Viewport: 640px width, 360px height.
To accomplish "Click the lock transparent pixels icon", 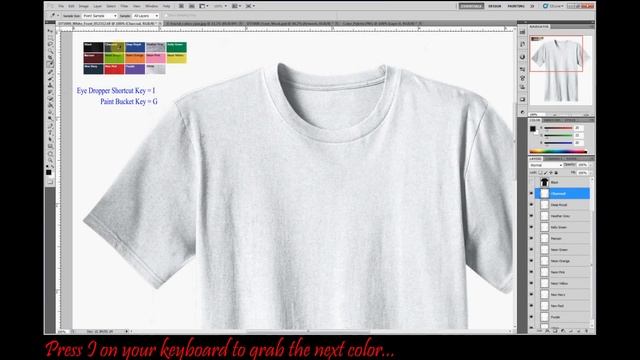I will (x=540, y=173).
